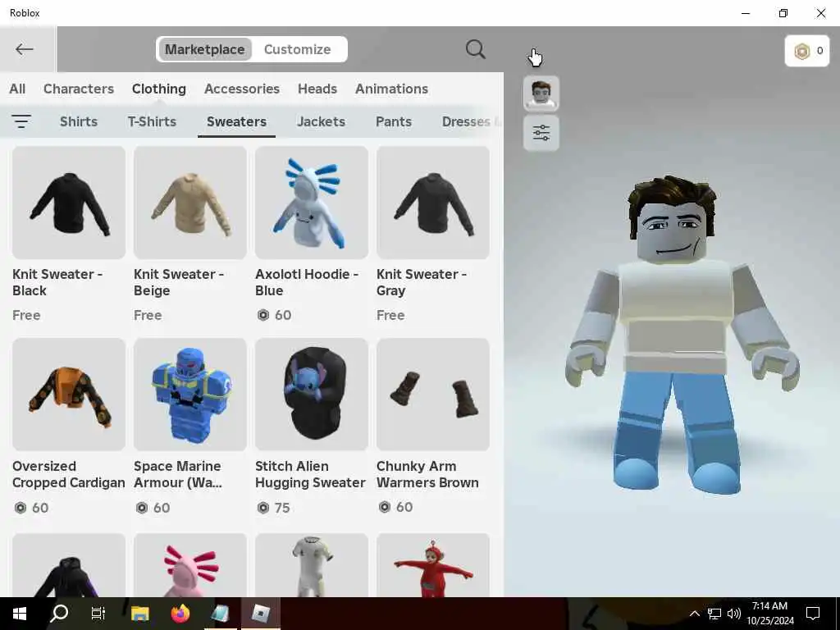The height and width of the screenshot is (630, 840).
Task: Open the Heads category tab
Action: pos(317,89)
